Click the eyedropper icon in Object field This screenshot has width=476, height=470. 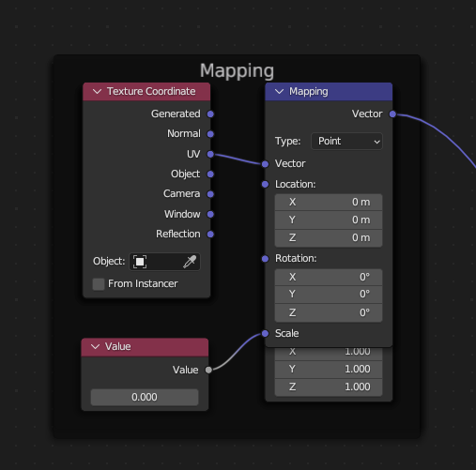190,262
